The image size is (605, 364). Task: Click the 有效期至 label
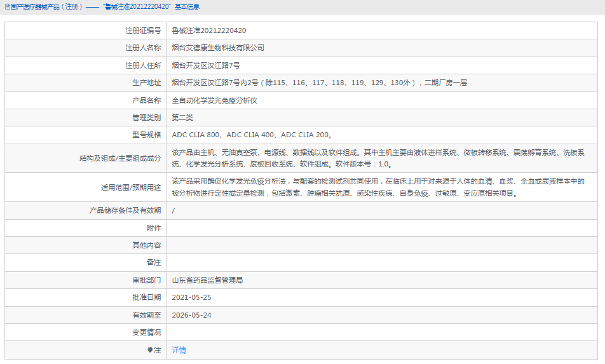[146, 315]
